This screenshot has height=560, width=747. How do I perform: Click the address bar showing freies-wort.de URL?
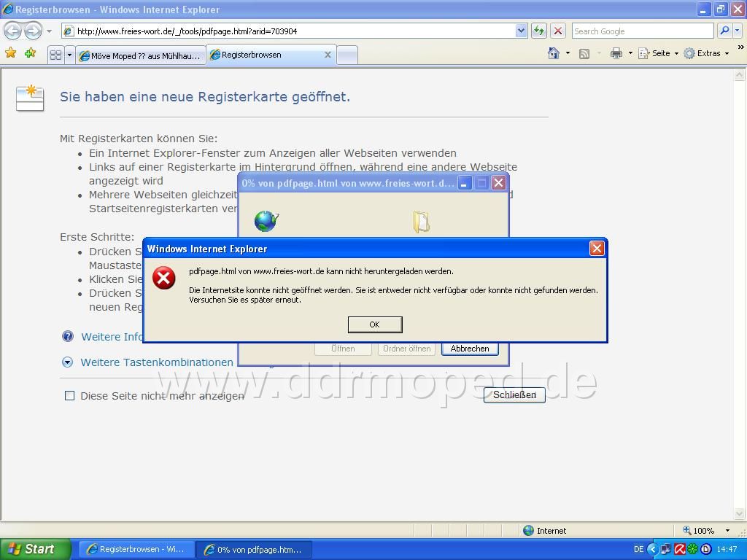tap(288, 31)
